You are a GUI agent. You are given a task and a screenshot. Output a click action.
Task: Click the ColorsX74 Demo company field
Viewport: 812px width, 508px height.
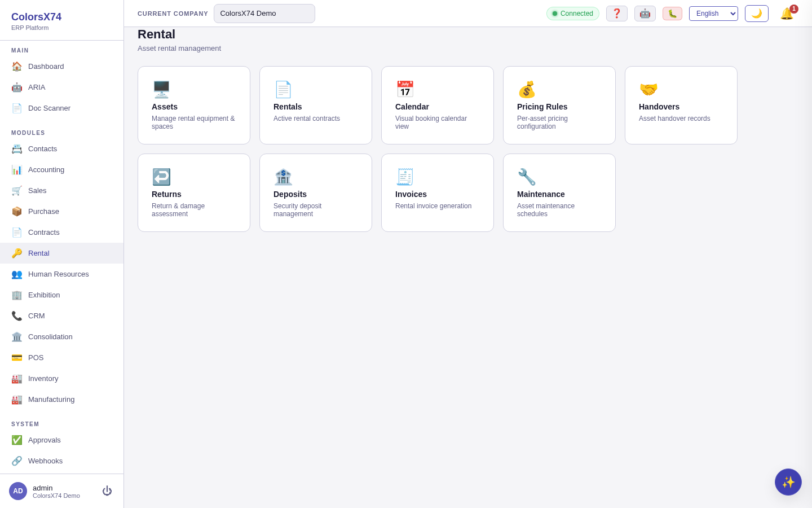(264, 14)
